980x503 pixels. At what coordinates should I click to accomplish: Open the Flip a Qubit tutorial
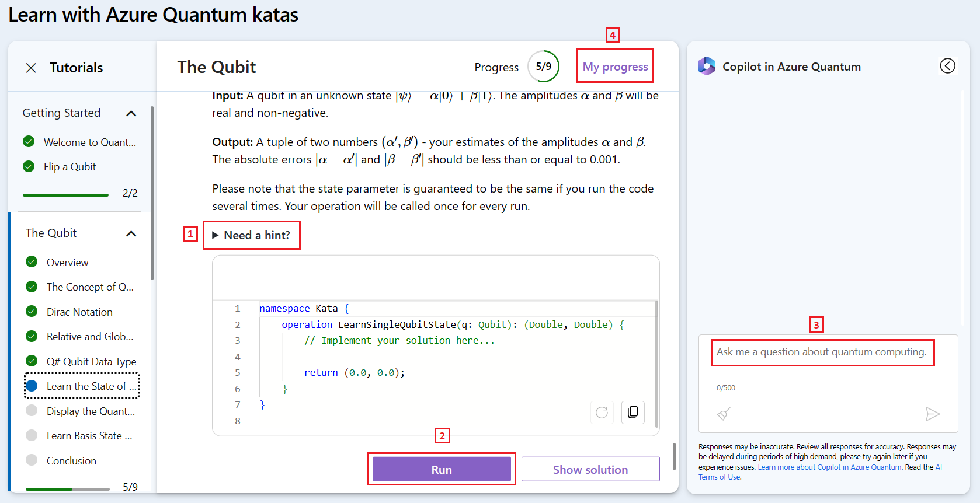pos(69,167)
